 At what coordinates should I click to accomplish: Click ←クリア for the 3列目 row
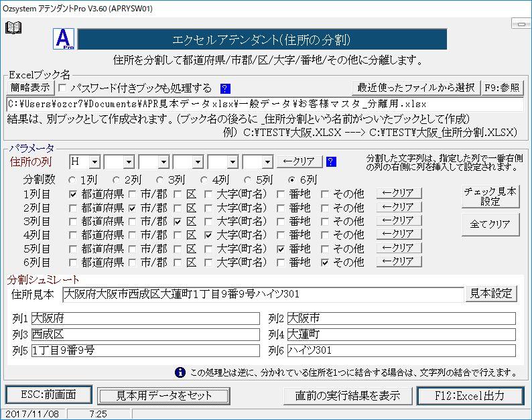point(399,220)
